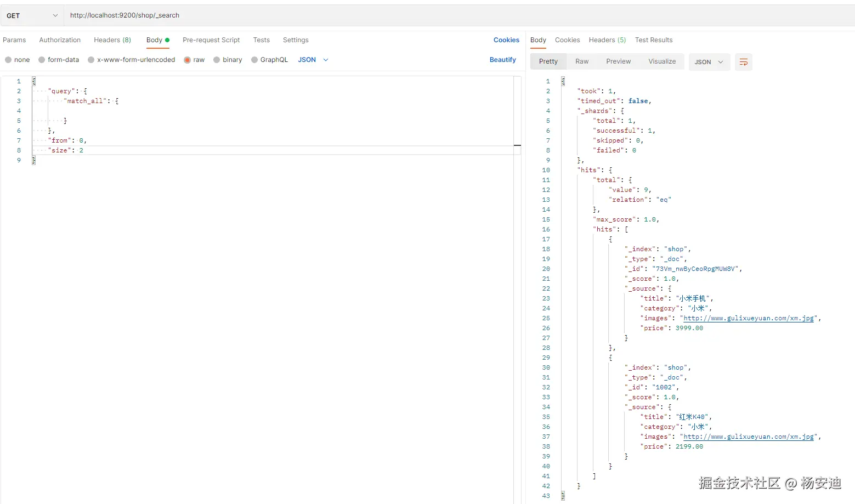Open the Pre-request Script tab
Image resolution: width=855 pixels, height=504 pixels.
tap(211, 40)
